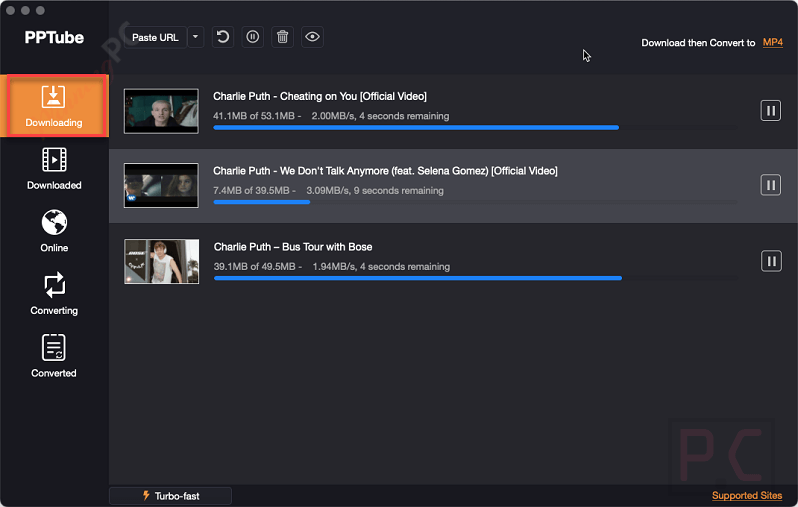Pause the Bus Tour with Bose download
Viewport: 798px width, 507px height.
pyautogui.click(x=771, y=261)
